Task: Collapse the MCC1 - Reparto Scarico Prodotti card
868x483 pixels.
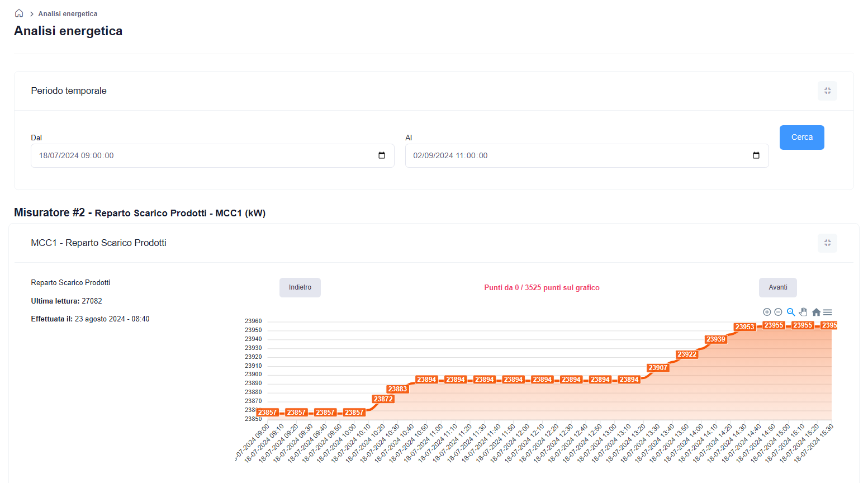Action: [x=827, y=243]
